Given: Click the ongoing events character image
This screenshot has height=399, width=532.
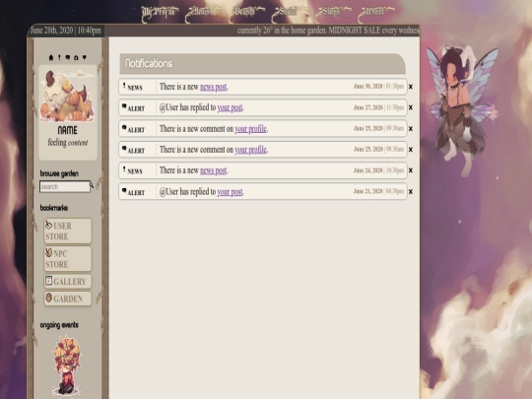Looking at the screenshot, I should pyautogui.click(x=66, y=366).
